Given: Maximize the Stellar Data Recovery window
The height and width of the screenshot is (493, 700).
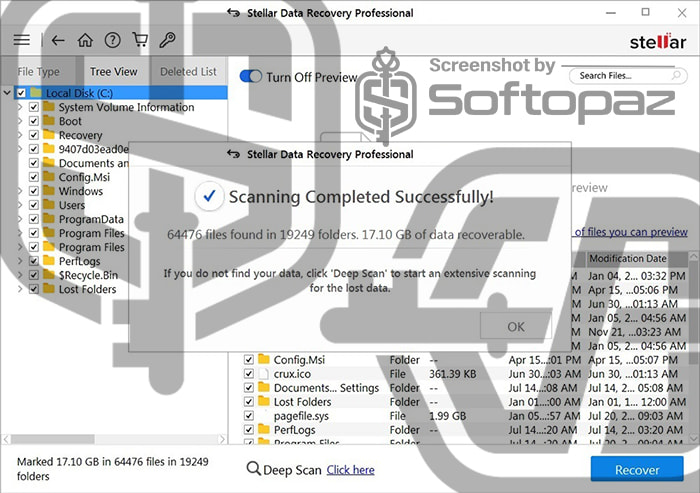Looking at the screenshot, I should point(646,12).
